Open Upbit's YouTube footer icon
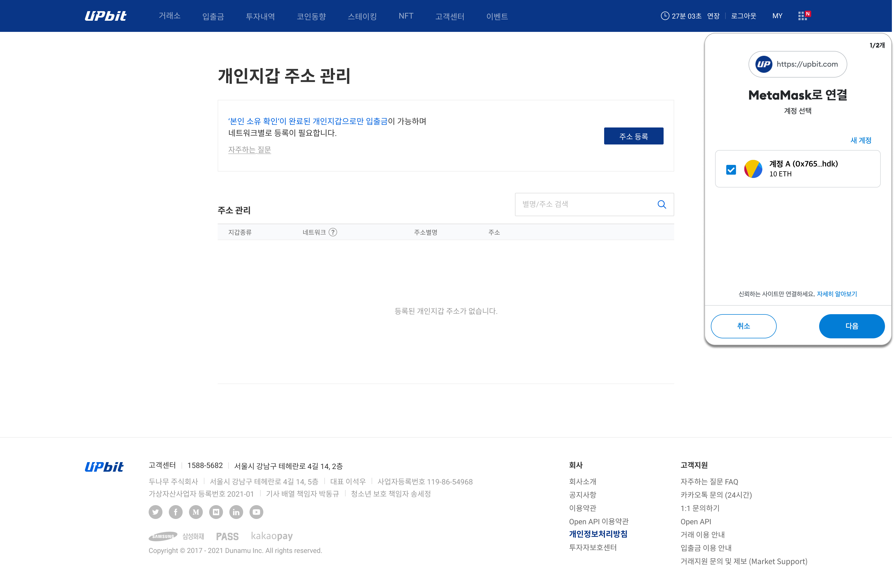The height and width of the screenshot is (588, 894). (x=256, y=512)
